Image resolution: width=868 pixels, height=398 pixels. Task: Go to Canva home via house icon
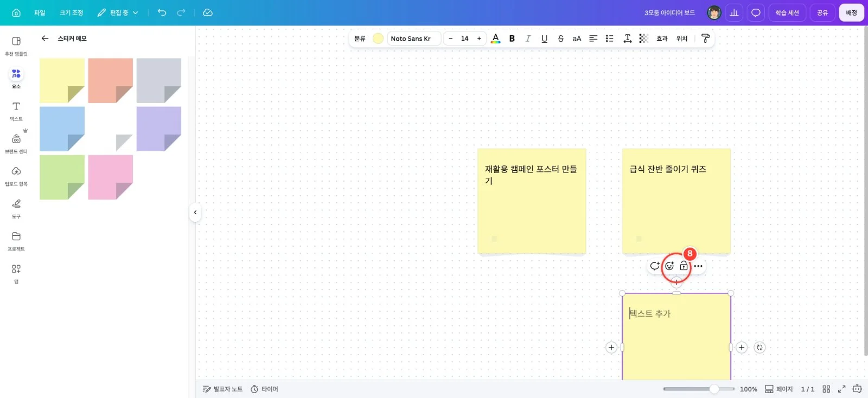16,12
